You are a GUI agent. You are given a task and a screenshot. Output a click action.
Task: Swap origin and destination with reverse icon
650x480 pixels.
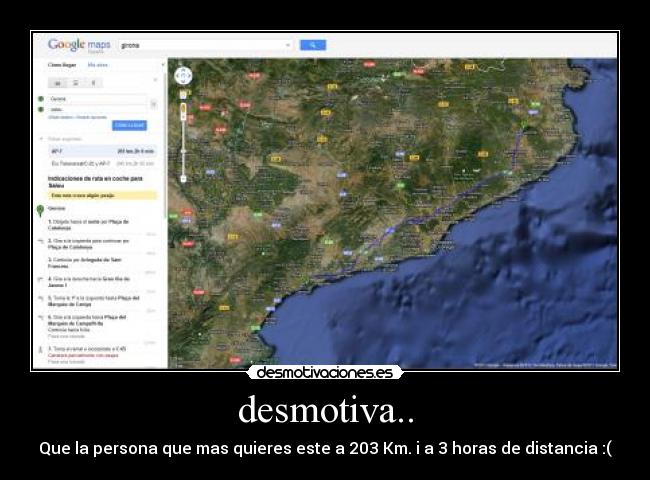[154, 104]
